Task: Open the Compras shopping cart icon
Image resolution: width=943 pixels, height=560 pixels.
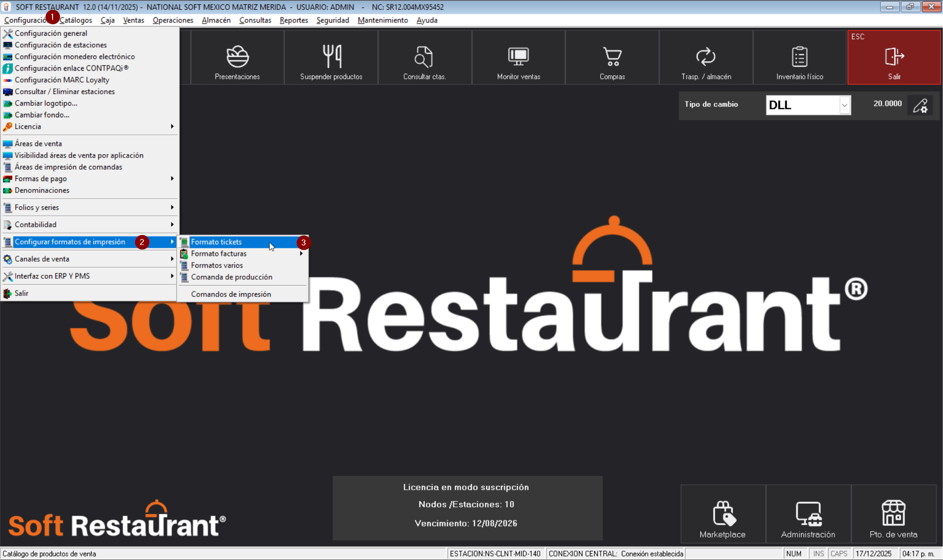Action: pyautogui.click(x=612, y=57)
